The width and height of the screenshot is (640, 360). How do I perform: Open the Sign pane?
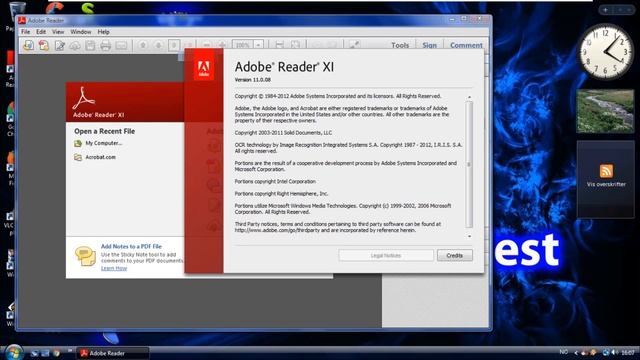(429, 45)
